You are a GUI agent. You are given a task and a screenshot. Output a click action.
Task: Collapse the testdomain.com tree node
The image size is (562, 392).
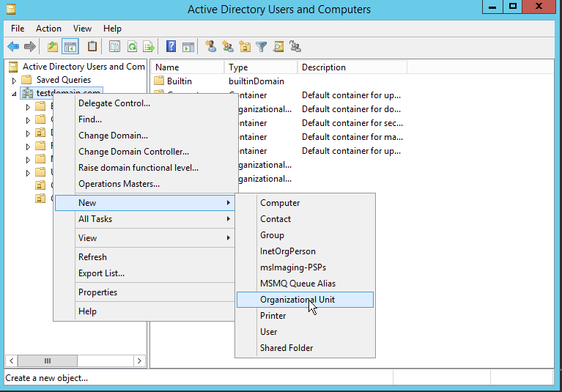[14, 94]
